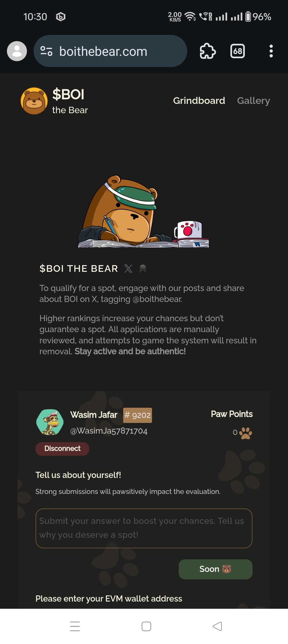
Task: Switch to the Gallery tab
Action: click(254, 101)
